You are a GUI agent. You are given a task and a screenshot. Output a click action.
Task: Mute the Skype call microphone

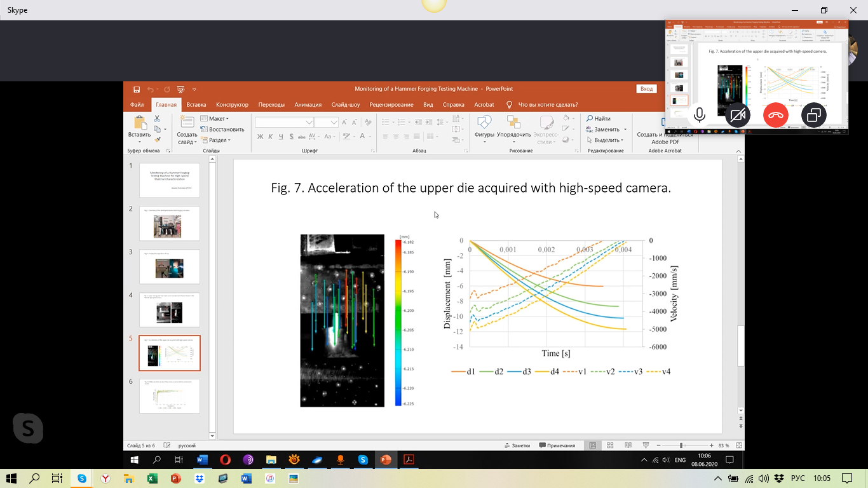(699, 115)
